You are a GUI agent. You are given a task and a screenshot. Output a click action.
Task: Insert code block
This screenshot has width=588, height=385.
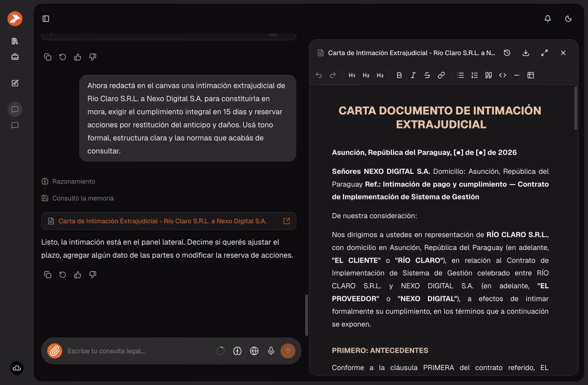tap(502, 75)
